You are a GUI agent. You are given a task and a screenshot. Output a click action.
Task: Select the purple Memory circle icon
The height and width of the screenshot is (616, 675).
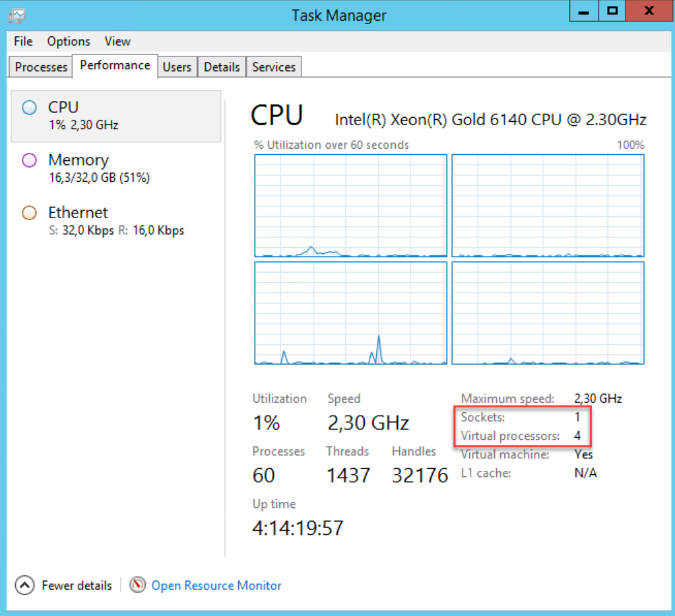coord(29,161)
